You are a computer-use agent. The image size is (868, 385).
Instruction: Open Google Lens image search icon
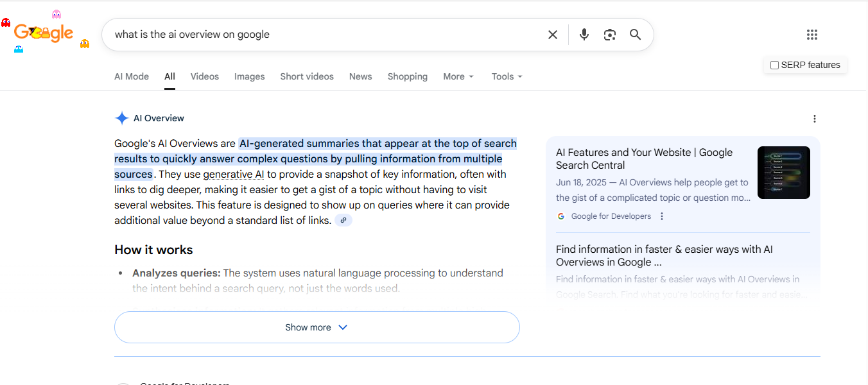coord(609,35)
